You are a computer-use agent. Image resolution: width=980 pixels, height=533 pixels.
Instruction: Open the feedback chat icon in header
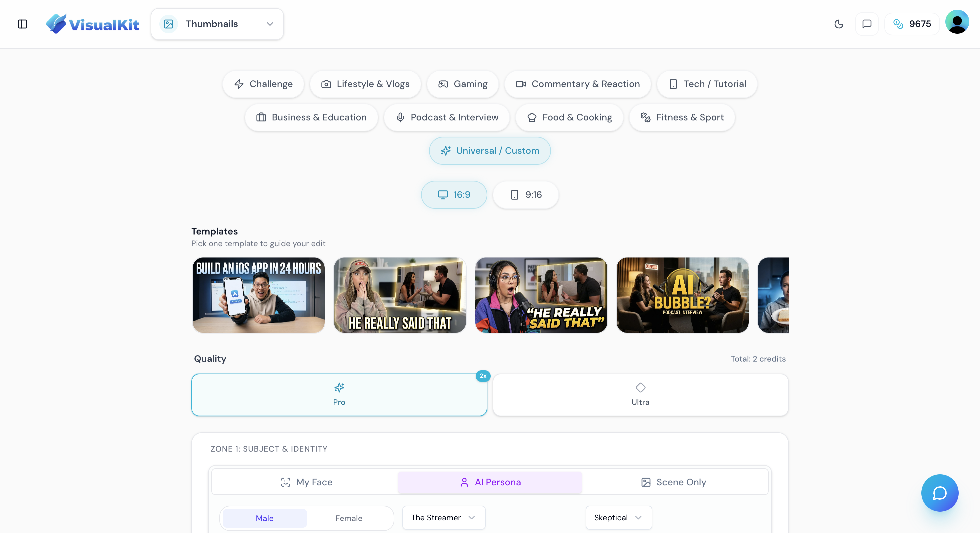(x=867, y=24)
